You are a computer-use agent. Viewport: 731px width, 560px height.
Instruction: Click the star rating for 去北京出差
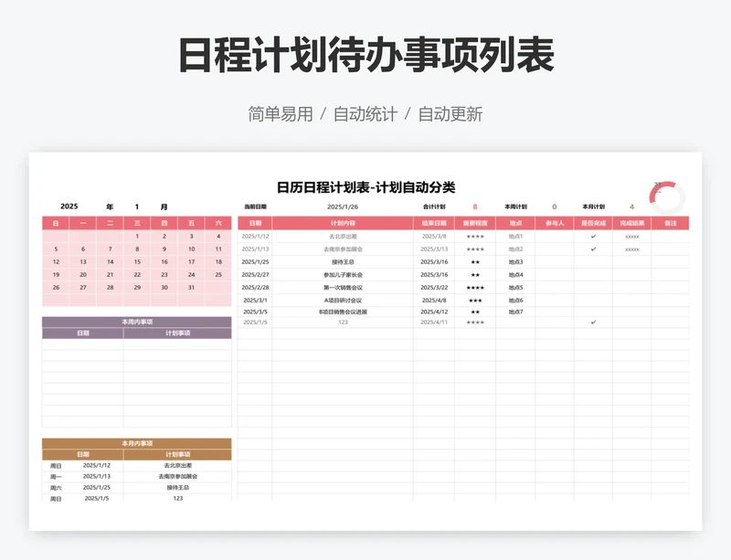pyautogui.click(x=475, y=237)
